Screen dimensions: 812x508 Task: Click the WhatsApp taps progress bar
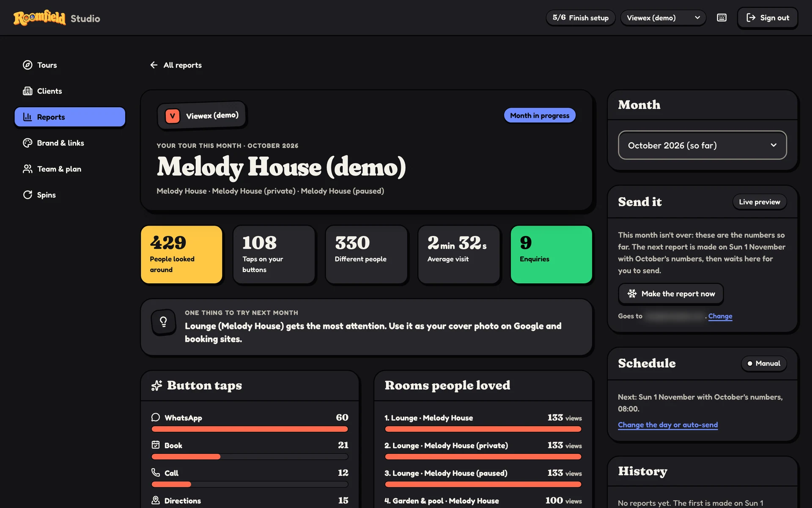(250, 429)
